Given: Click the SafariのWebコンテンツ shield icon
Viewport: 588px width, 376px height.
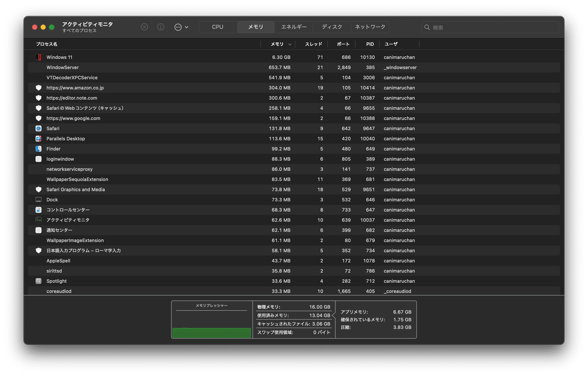Looking at the screenshot, I should tap(38, 108).
